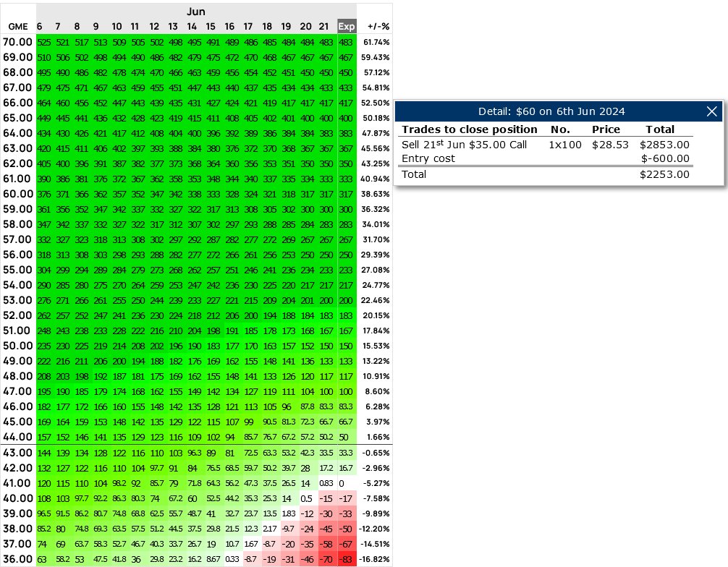Image resolution: width=728 pixels, height=567 pixels.
Task: Click the +/-% column header
Action: [x=378, y=27]
